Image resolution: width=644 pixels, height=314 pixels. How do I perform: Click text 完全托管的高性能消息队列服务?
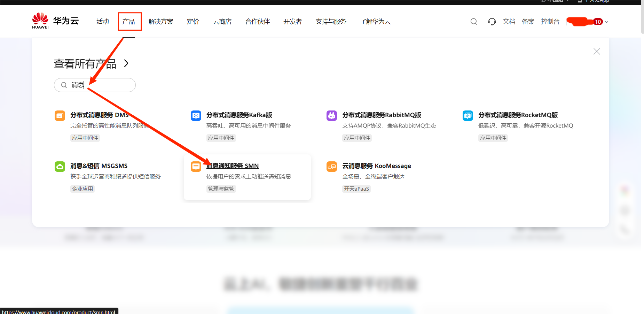(x=110, y=126)
